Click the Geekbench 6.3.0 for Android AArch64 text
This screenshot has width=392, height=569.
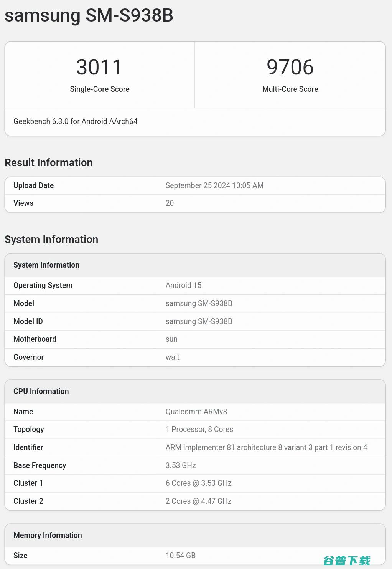(76, 121)
